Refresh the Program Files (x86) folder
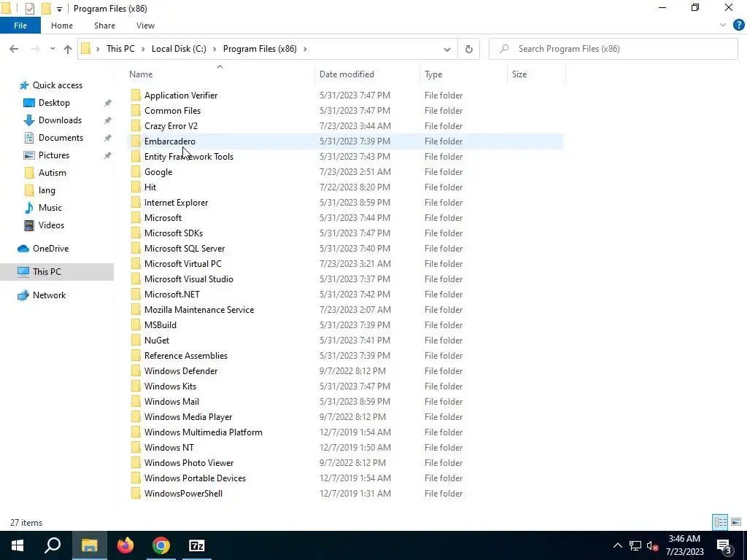The height and width of the screenshot is (560, 747). click(469, 49)
